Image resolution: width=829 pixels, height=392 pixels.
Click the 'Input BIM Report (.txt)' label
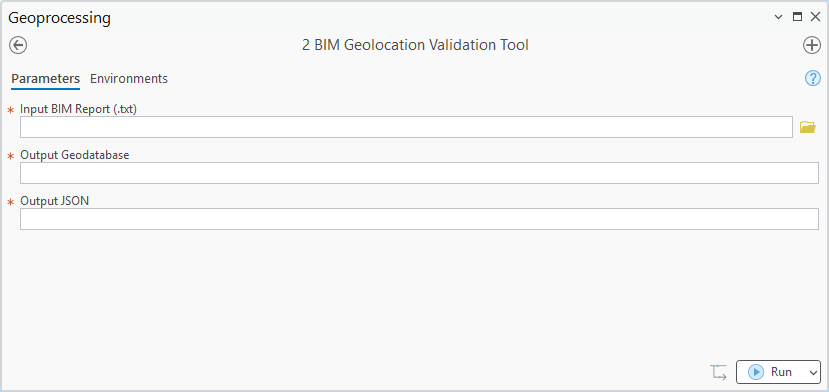(x=78, y=109)
